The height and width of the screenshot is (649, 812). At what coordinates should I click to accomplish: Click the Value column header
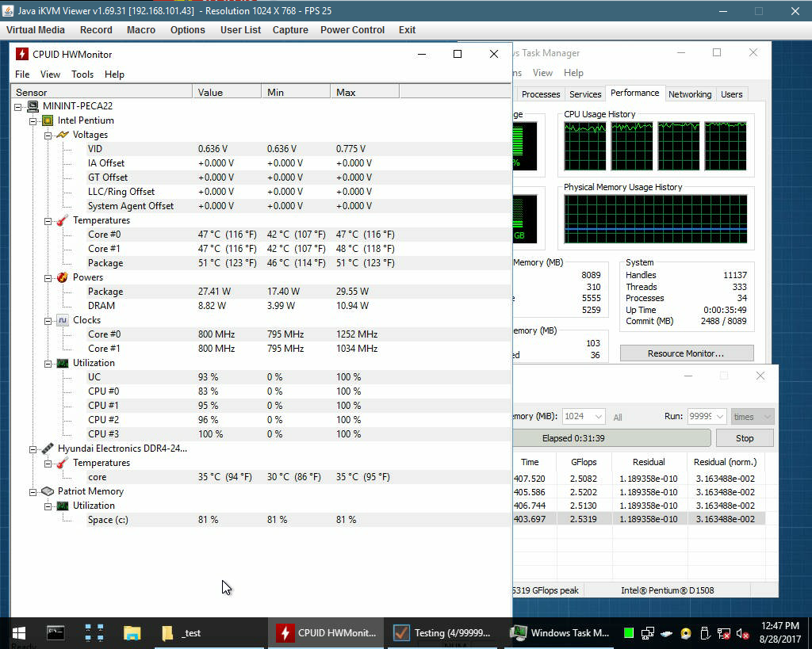point(227,92)
